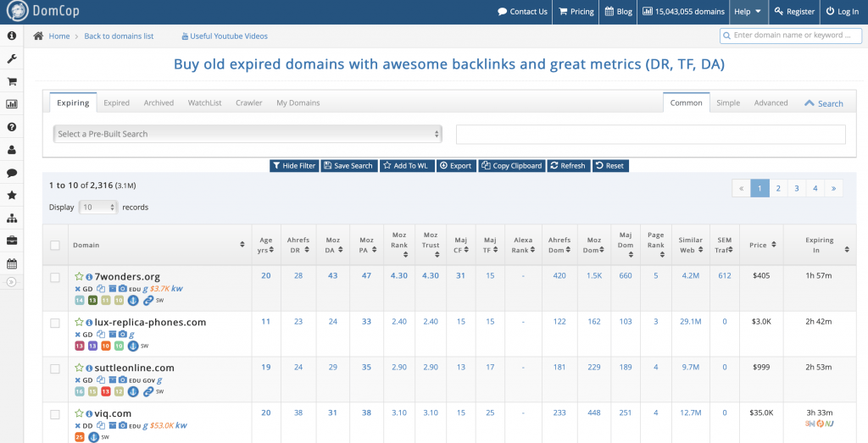Screen dimensions: 868x443
Task: Switch to the My Domains tab
Action: pyautogui.click(x=298, y=102)
